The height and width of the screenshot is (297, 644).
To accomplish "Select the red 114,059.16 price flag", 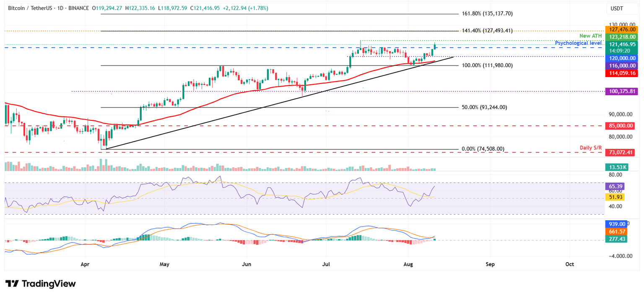I will click(622, 73).
